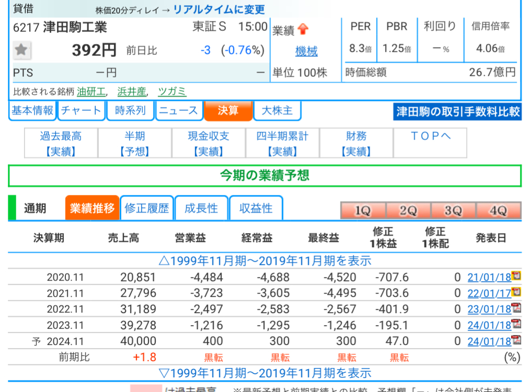
Task: Switch to the 修正履歴 sub-tab
Action: (x=146, y=208)
